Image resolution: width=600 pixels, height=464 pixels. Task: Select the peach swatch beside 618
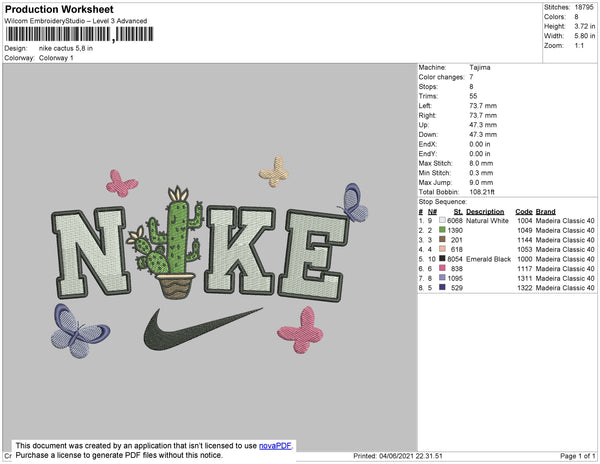(442, 249)
